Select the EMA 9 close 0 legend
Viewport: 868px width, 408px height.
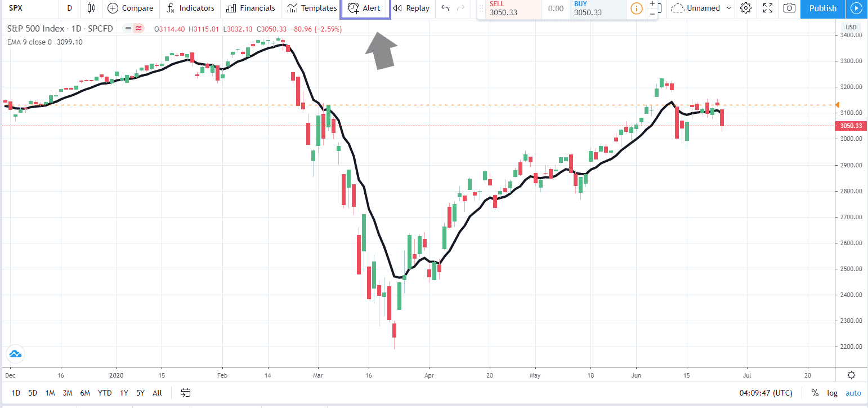click(x=29, y=42)
